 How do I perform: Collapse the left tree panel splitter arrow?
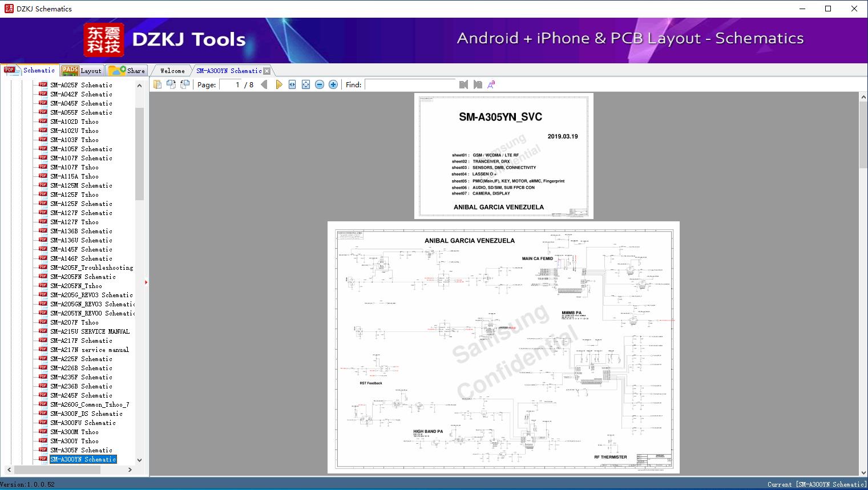[146, 282]
